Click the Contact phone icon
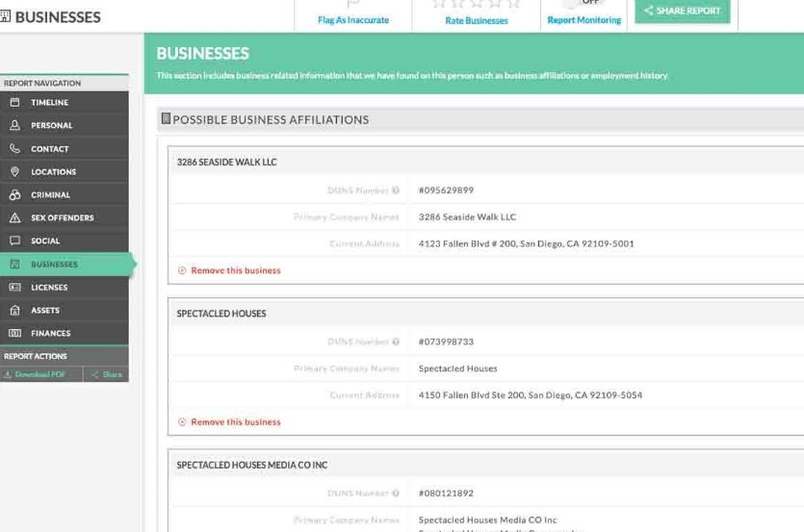 pos(14,148)
